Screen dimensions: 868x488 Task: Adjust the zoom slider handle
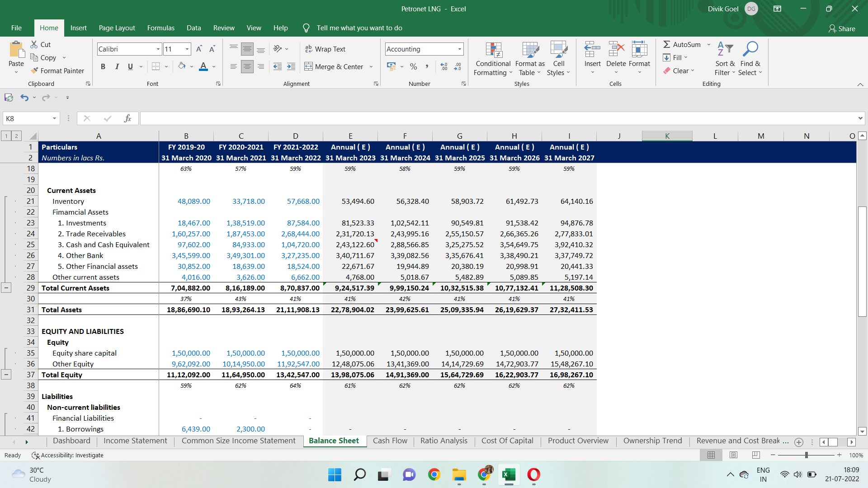[806, 455]
